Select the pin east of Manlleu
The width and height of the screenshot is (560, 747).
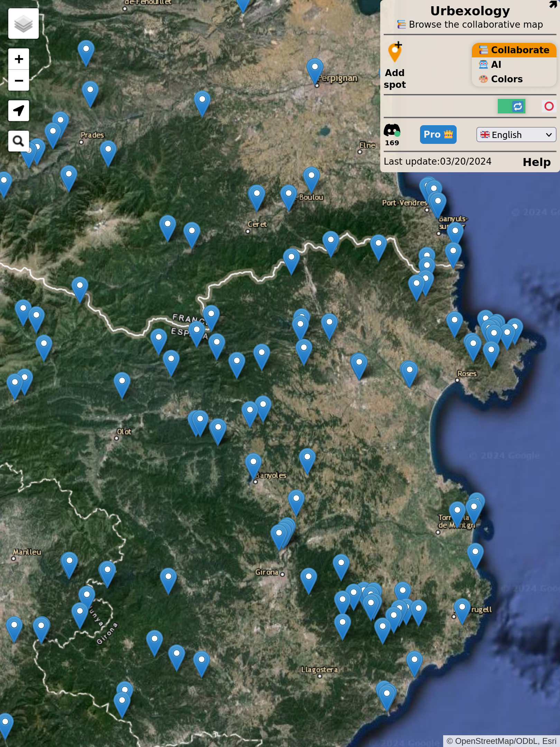pyautogui.click(x=69, y=565)
